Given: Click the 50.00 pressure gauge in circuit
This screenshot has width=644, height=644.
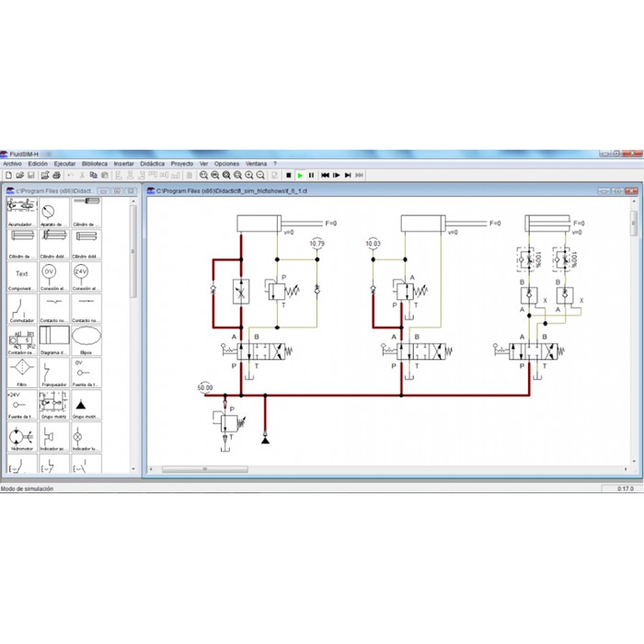Looking at the screenshot, I should 204,388.
